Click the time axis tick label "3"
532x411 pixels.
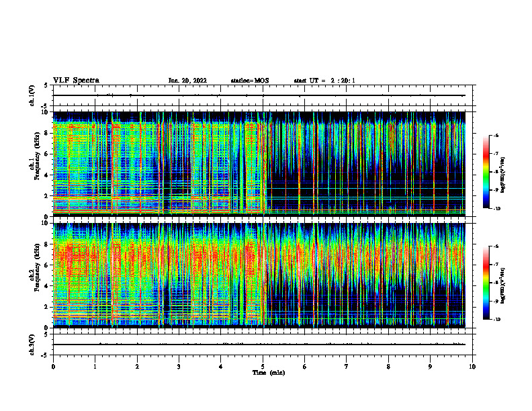[179, 367]
